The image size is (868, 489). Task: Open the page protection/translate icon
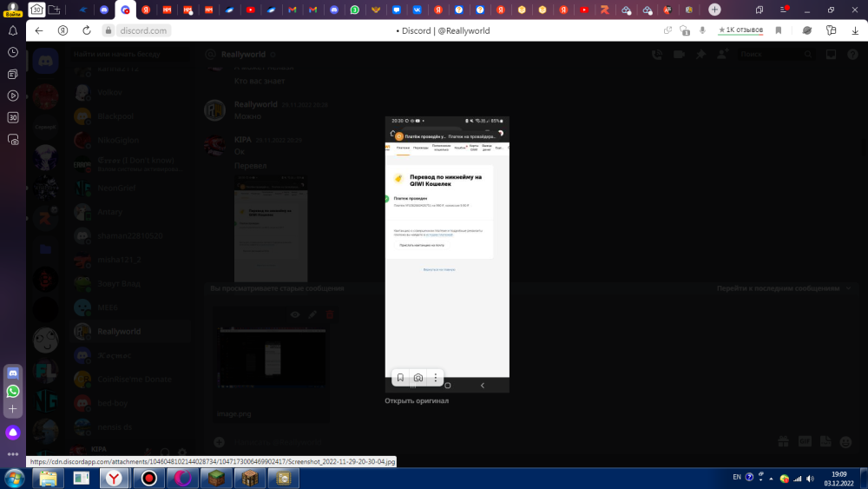(685, 30)
